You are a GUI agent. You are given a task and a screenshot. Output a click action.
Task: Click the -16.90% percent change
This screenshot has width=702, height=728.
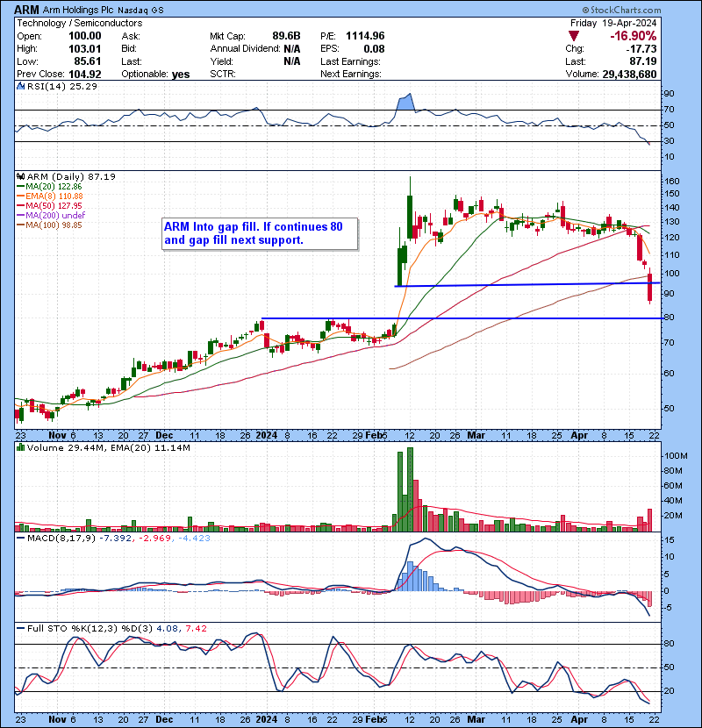[633, 36]
